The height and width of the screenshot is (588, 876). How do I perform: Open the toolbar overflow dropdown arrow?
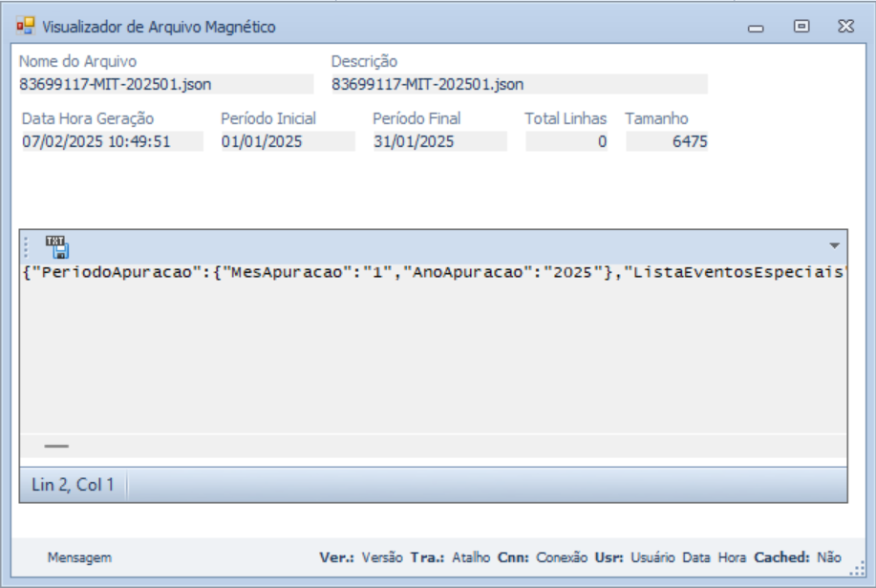834,245
